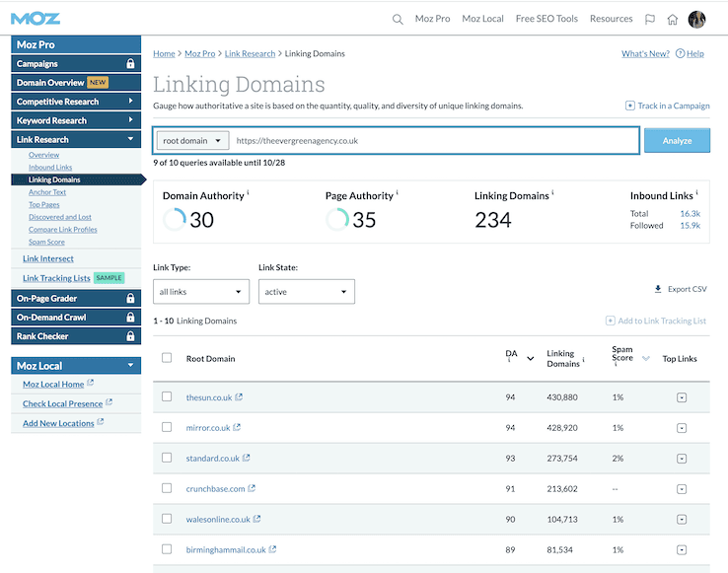The image size is (728, 573).
Task: Open the Link Type all links dropdown
Action: 201,292
